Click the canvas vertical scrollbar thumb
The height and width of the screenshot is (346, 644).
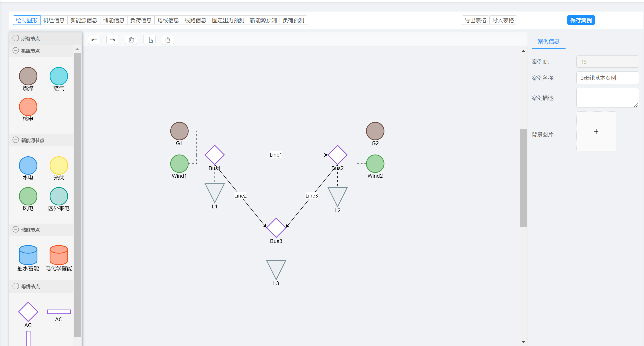point(523,178)
